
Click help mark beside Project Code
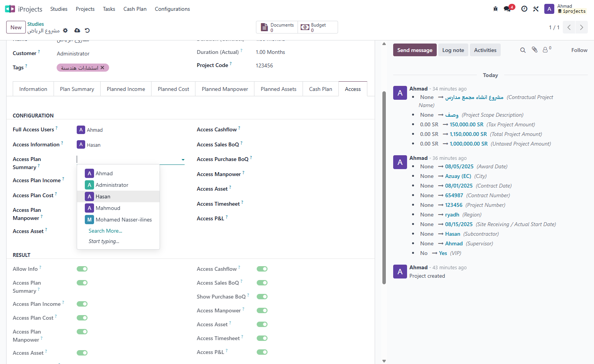[x=231, y=63]
